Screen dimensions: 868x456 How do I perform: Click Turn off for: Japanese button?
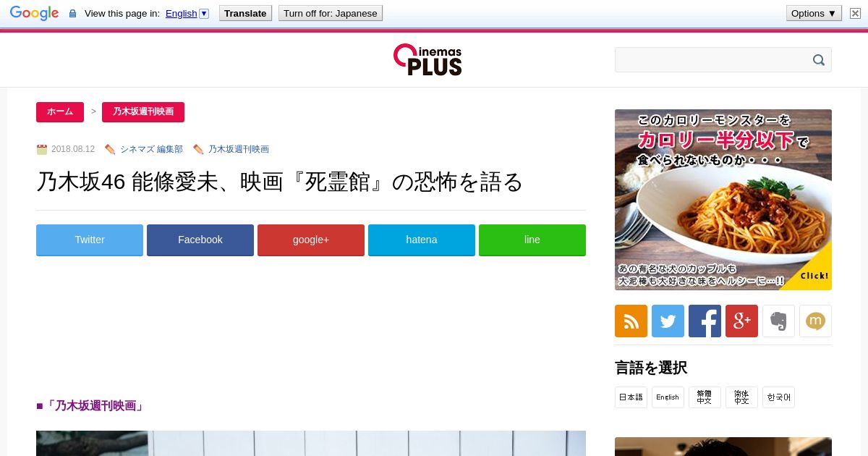click(x=331, y=13)
